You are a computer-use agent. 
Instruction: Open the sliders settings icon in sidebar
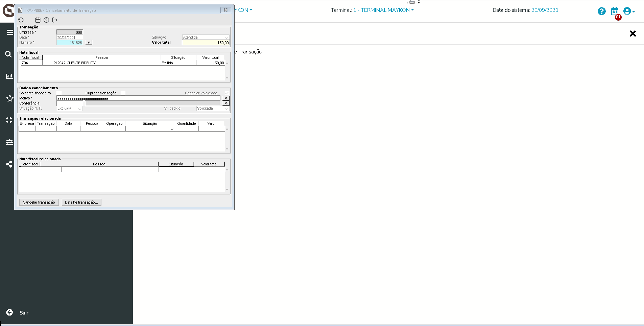9,142
